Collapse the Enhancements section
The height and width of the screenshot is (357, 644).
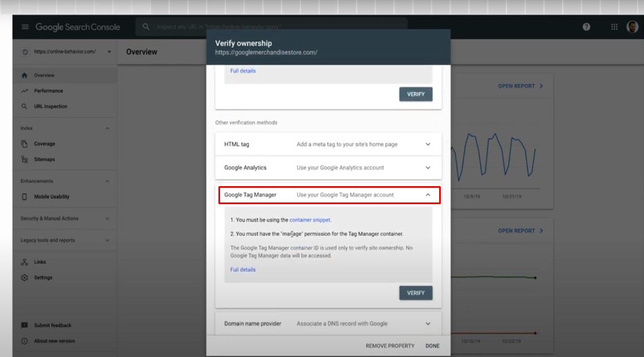(107, 182)
